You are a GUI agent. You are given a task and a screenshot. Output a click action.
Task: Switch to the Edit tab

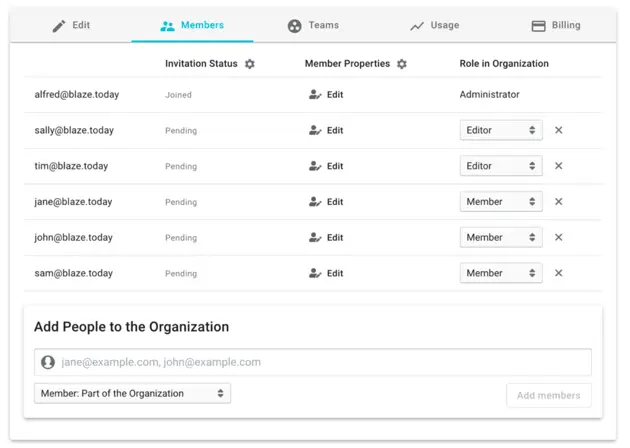coord(71,26)
